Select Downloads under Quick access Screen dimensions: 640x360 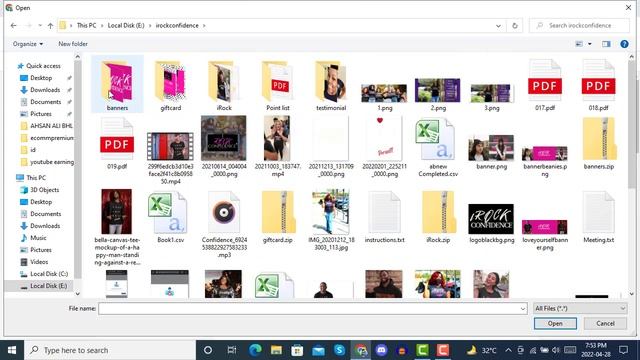pyautogui.click(x=45, y=90)
